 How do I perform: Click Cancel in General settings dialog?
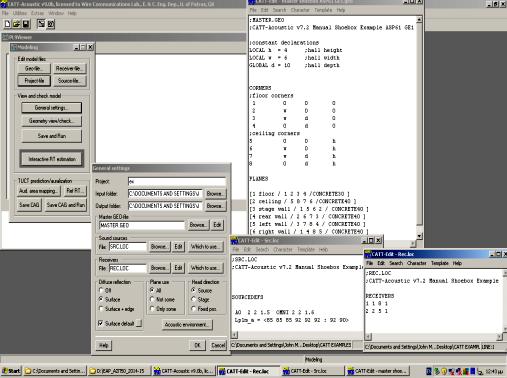click(x=218, y=345)
